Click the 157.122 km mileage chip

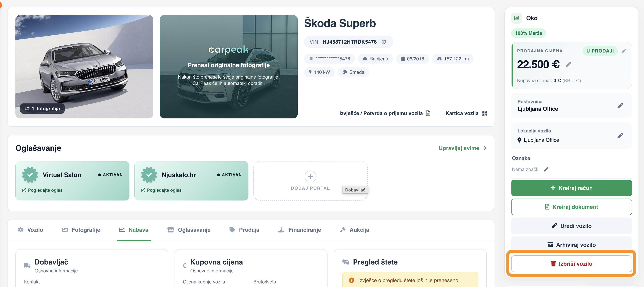click(453, 59)
